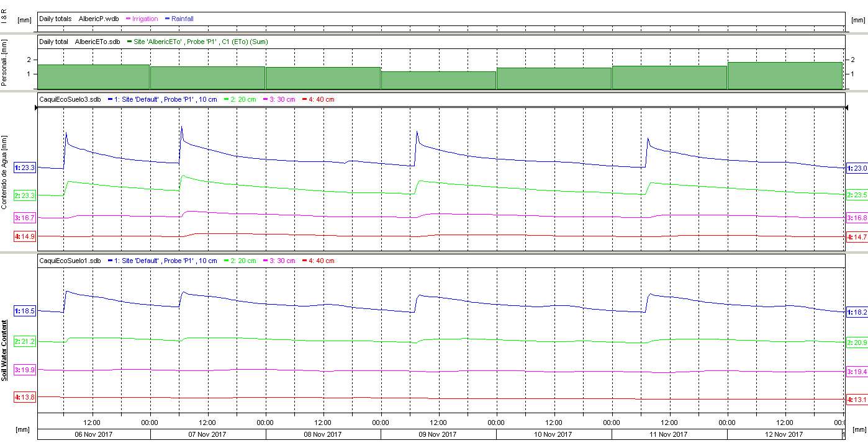Image resolution: width=868 pixels, height=443 pixels.
Task: Click the 'I & R' axis title
Action: point(5,16)
